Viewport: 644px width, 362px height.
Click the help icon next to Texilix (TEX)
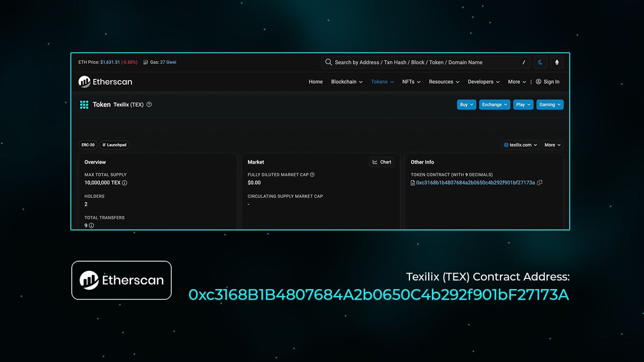click(x=149, y=105)
